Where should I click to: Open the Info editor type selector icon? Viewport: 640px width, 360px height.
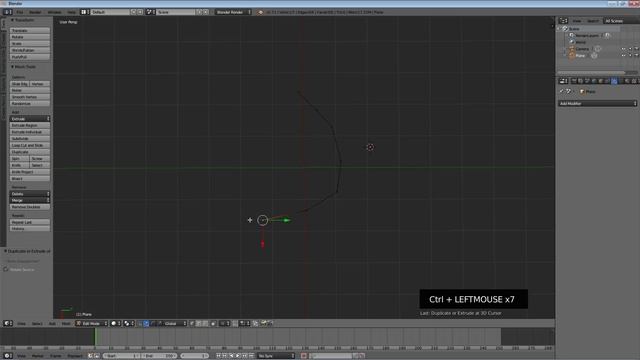tap(7, 12)
